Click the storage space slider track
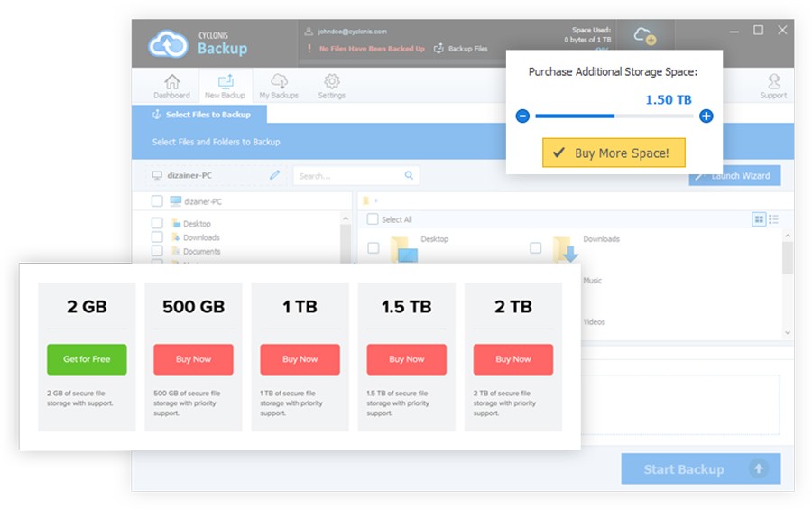Image resolution: width=812 pixels, height=510 pixels. pos(614,116)
